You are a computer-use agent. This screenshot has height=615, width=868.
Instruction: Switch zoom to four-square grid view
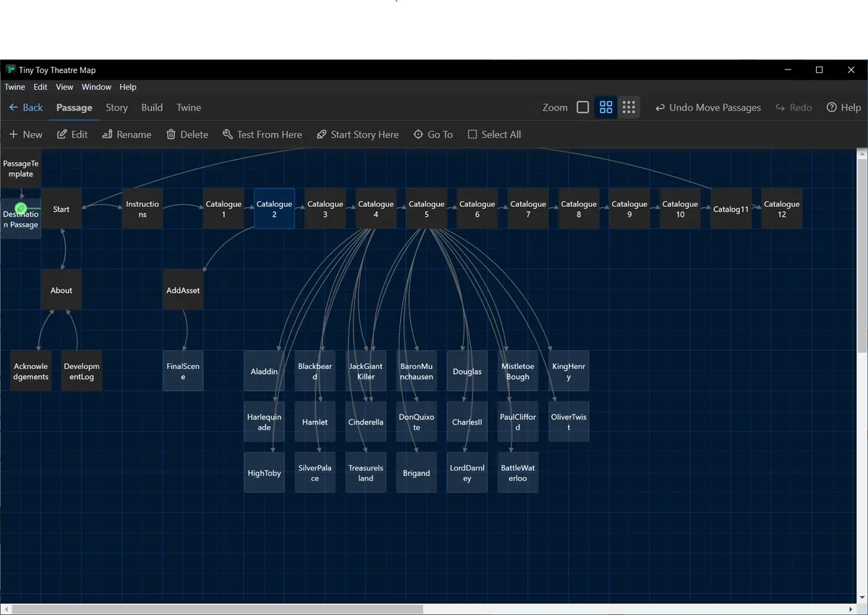[x=606, y=107]
